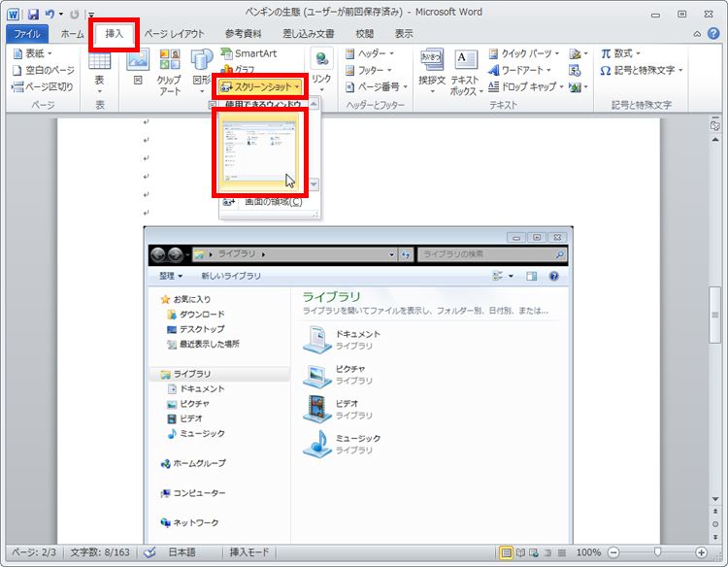Screen dimensions: 728x567
Task: Click the next page double-arrow button
Action: point(715,537)
